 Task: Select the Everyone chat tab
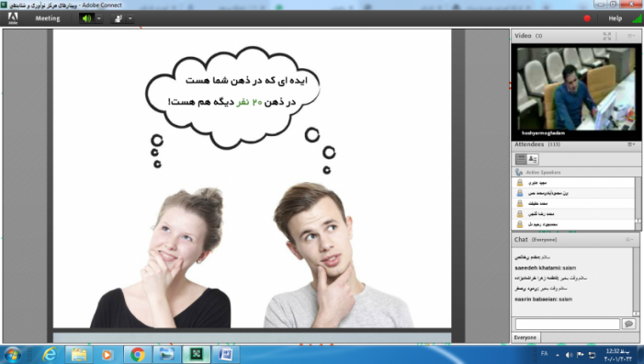coord(525,337)
